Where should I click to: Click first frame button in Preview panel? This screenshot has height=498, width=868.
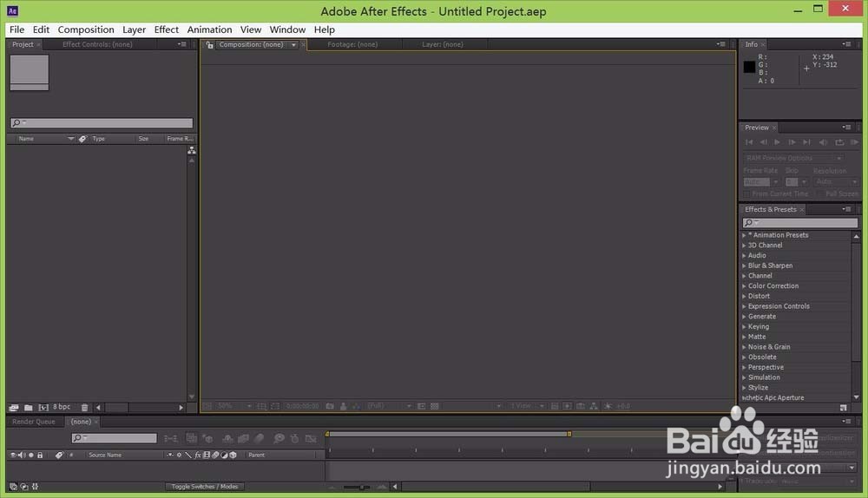pyautogui.click(x=749, y=142)
